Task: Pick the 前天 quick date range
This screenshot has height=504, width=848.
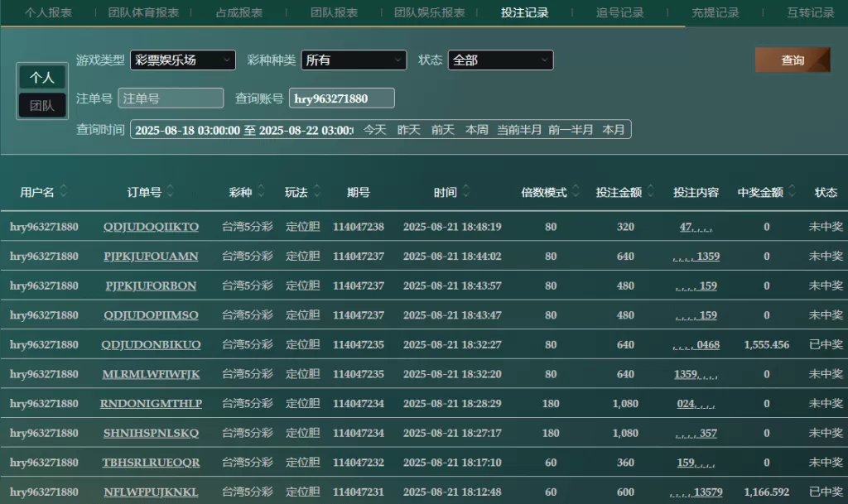Action: pyautogui.click(x=443, y=130)
